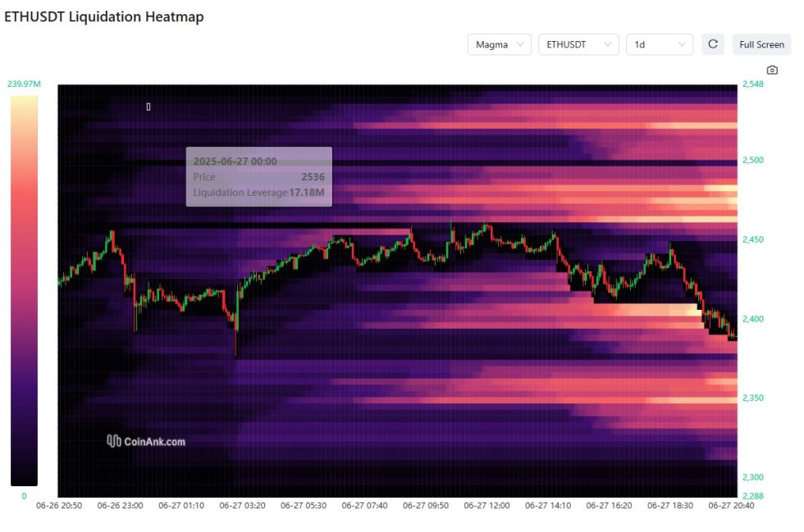Click the refresh icon button
Screen dimensions: 804x532
pyautogui.click(x=713, y=44)
